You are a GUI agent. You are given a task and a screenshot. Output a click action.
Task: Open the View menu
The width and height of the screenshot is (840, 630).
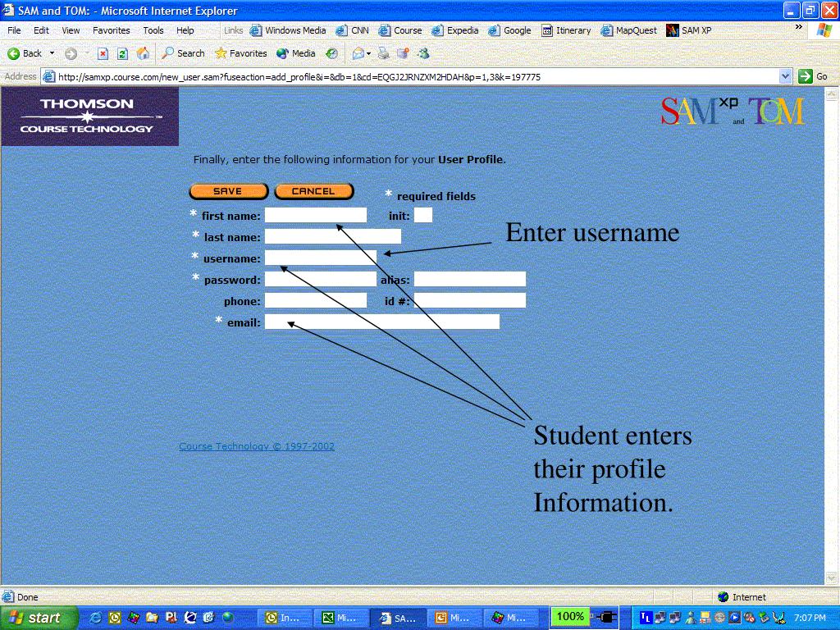coord(71,30)
